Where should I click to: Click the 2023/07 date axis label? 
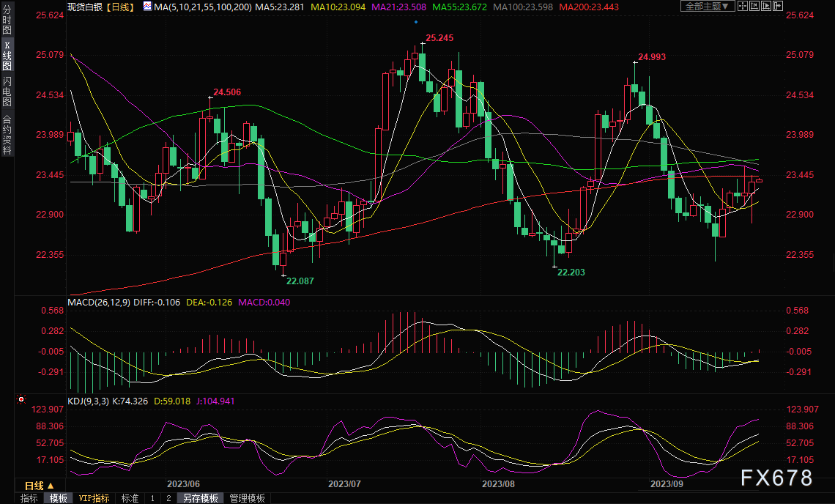click(344, 483)
